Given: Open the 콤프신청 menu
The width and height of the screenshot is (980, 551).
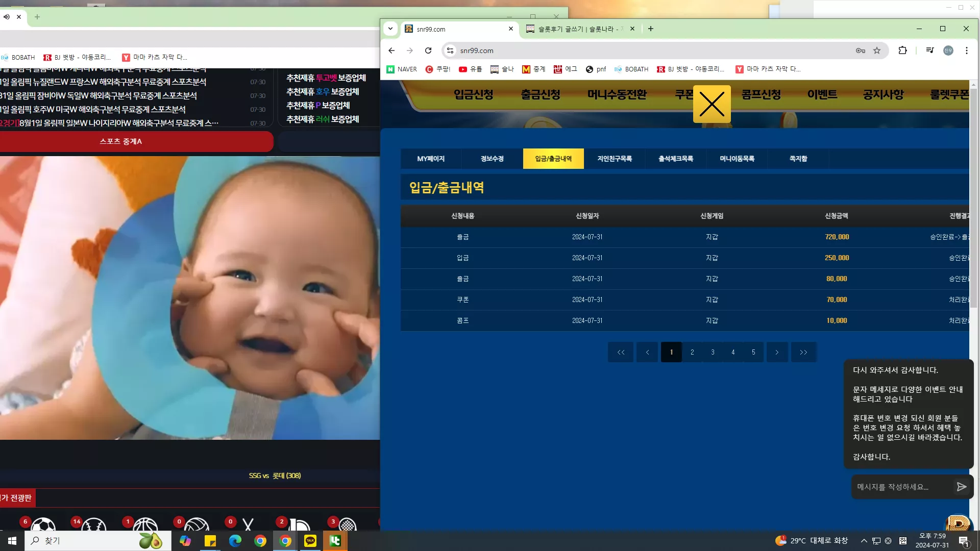Looking at the screenshot, I should (x=761, y=94).
